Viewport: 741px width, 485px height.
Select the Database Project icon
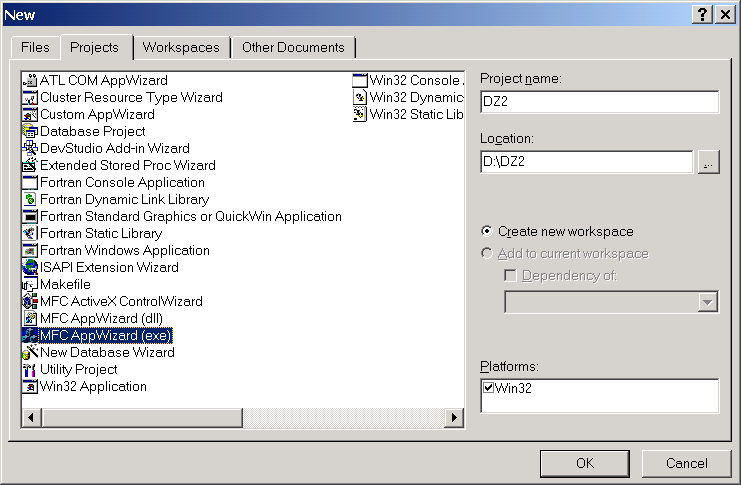point(30,131)
